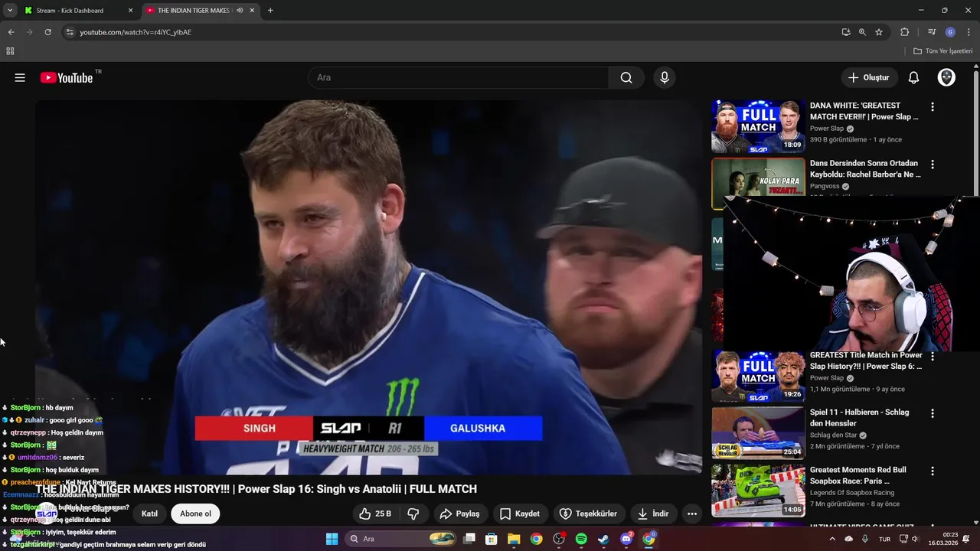Image resolution: width=980 pixels, height=551 pixels.
Task: Open DANA WHITE Greatest Match Ever thumbnail
Action: 758,126
